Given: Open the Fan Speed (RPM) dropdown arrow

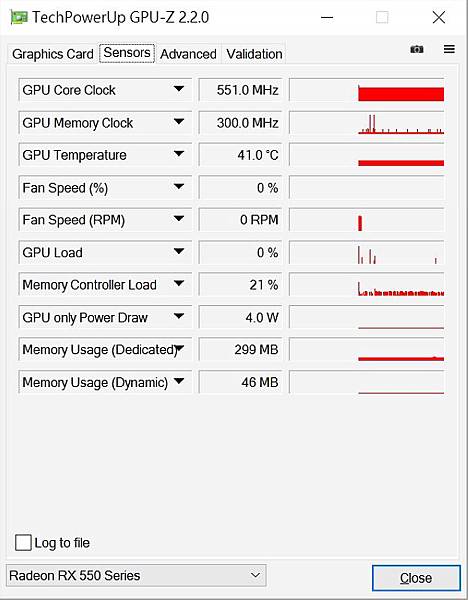Looking at the screenshot, I should [x=179, y=219].
